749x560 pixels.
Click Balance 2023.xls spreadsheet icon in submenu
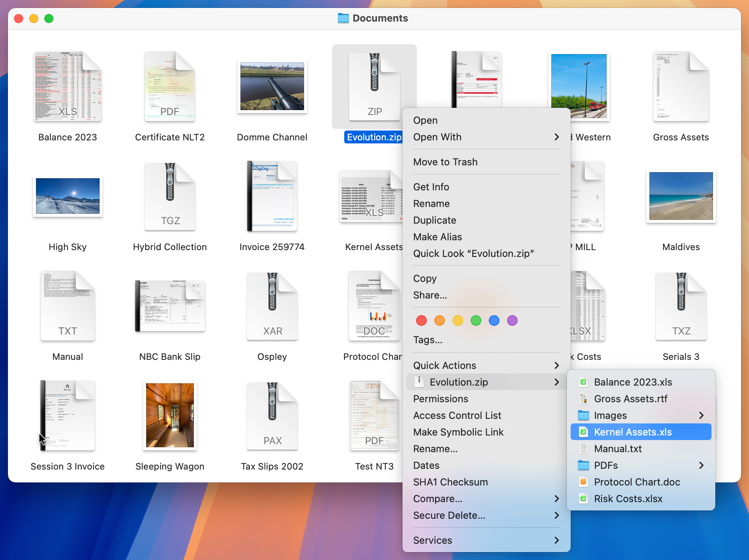click(584, 382)
